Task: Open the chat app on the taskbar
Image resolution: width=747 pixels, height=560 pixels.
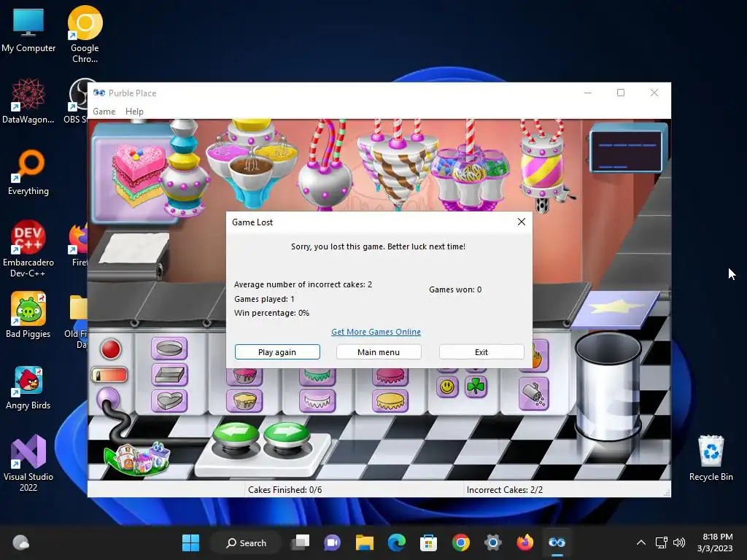Action: [333, 542]
